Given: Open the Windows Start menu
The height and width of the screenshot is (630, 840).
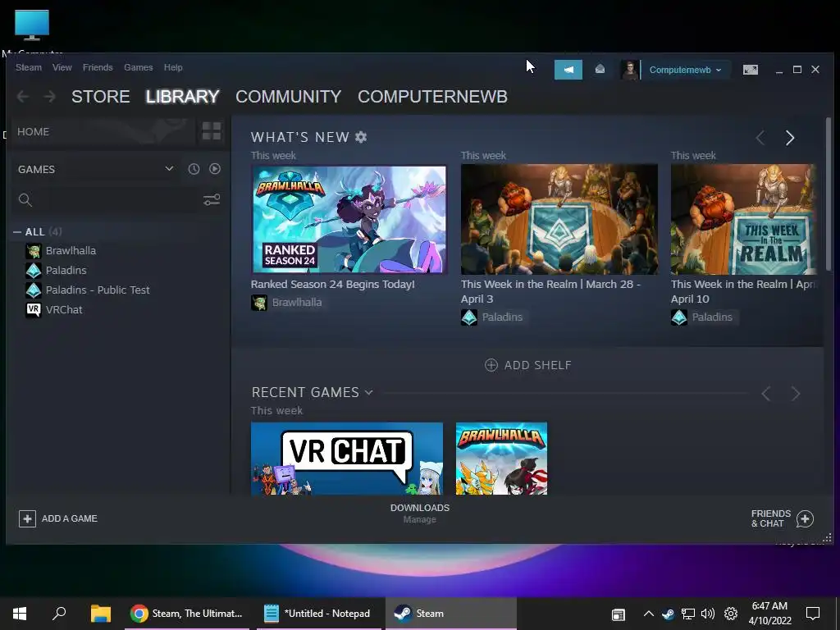Looking at the screenshot, I should tap(20, 614).
